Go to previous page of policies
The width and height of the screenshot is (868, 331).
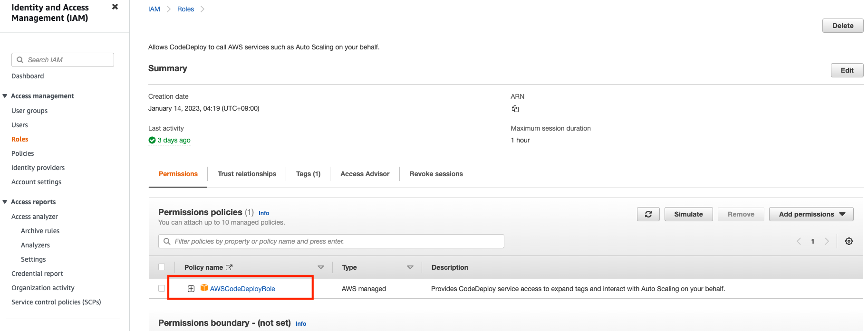(799, 241)
